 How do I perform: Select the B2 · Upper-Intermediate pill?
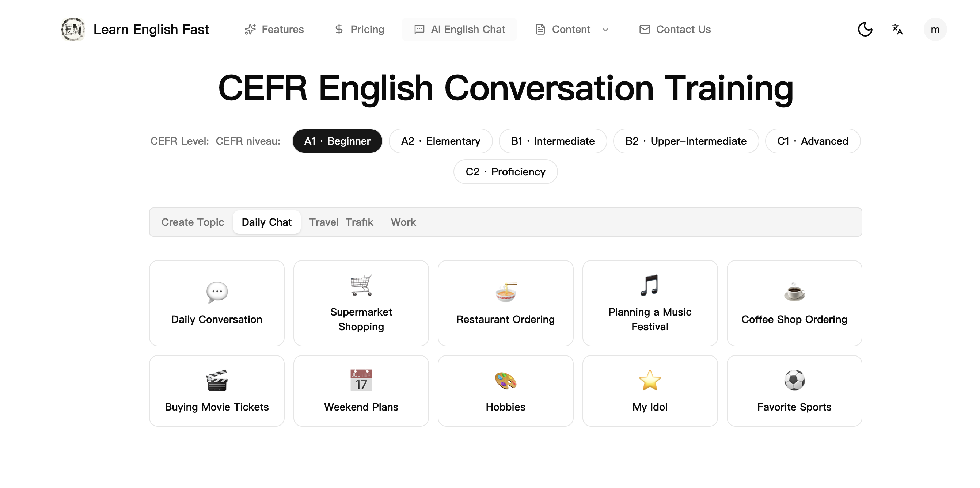685,141
